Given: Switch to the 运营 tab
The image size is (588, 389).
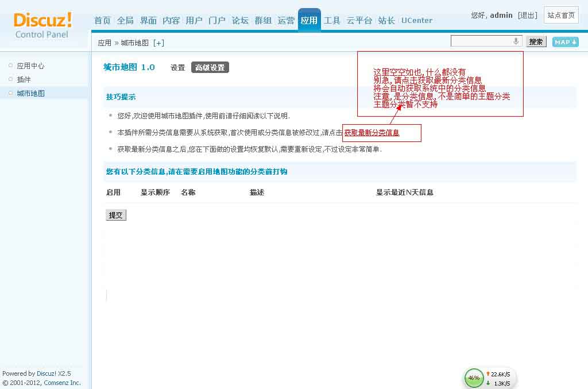Looking at the screenshot, I should 286,20.
